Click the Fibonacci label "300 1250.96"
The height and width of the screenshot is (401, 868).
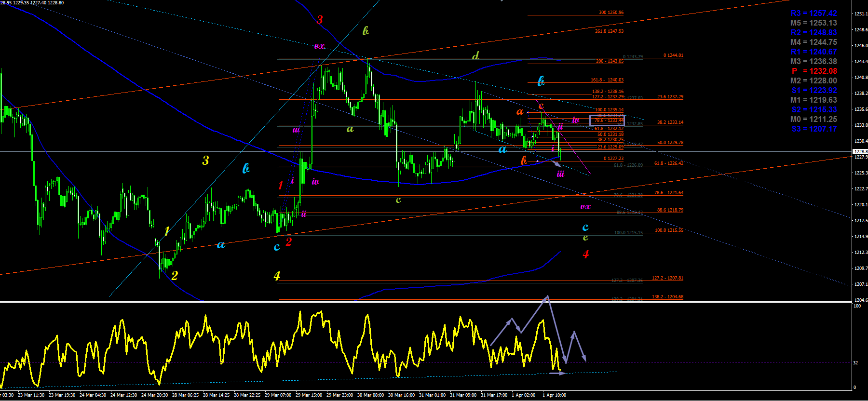pos(611,13)
